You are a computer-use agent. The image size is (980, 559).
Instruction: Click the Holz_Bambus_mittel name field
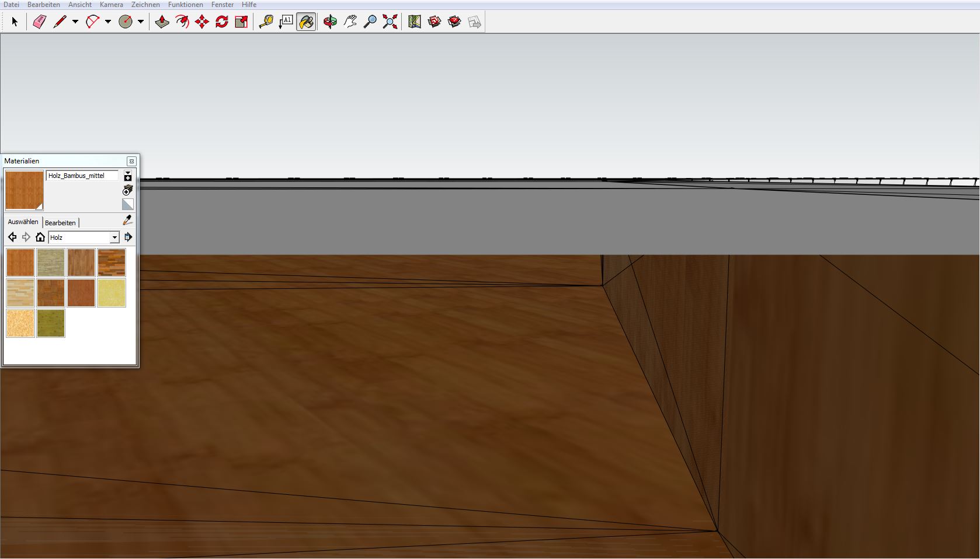(x=82, y=176)
